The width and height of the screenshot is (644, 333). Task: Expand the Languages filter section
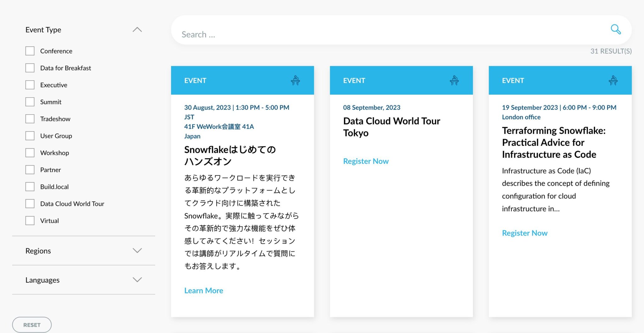click(x=137, y=279)
